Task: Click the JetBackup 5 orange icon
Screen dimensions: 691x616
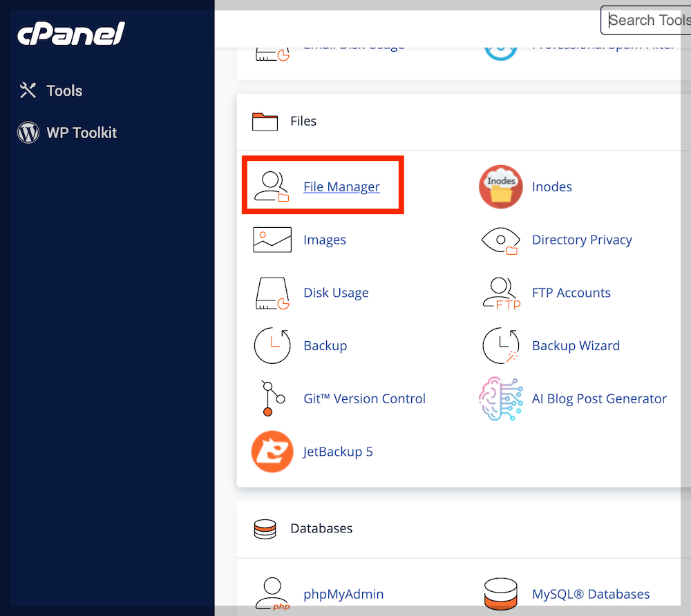Action: point(272,452)
